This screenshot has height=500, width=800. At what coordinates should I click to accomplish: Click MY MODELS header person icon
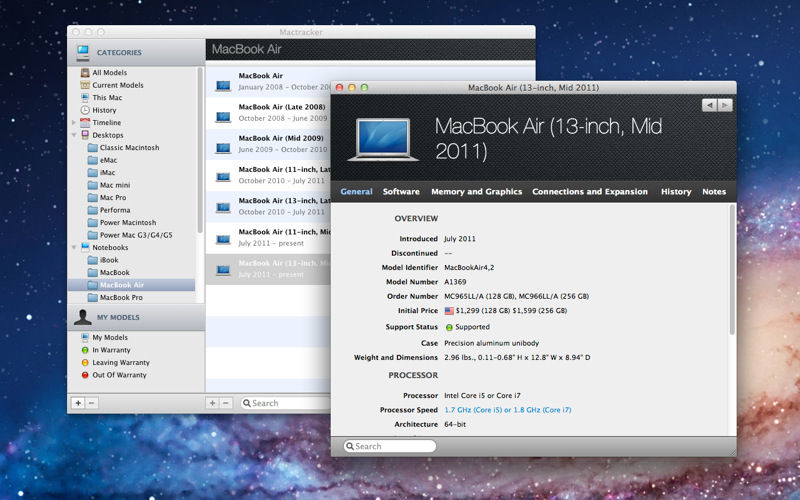pos(83,317)
